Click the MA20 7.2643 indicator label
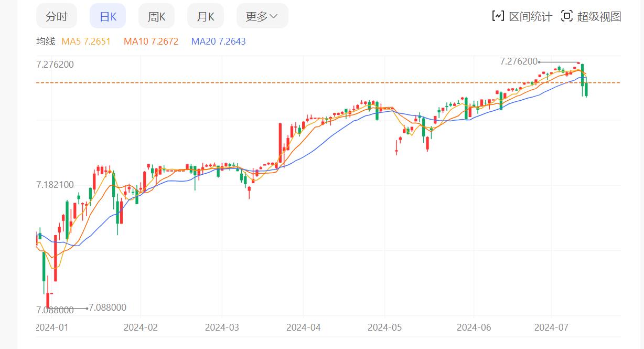644x349 pixels. tap(218, 41)
